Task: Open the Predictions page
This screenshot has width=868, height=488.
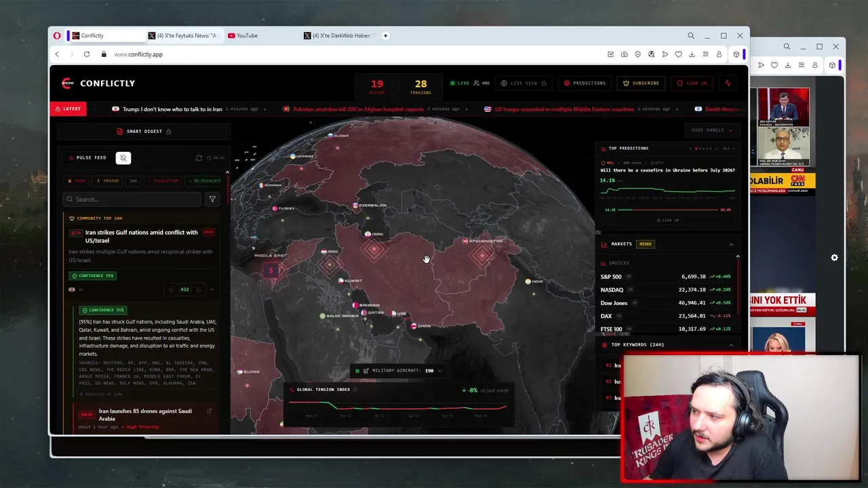Action: point(585,83)
